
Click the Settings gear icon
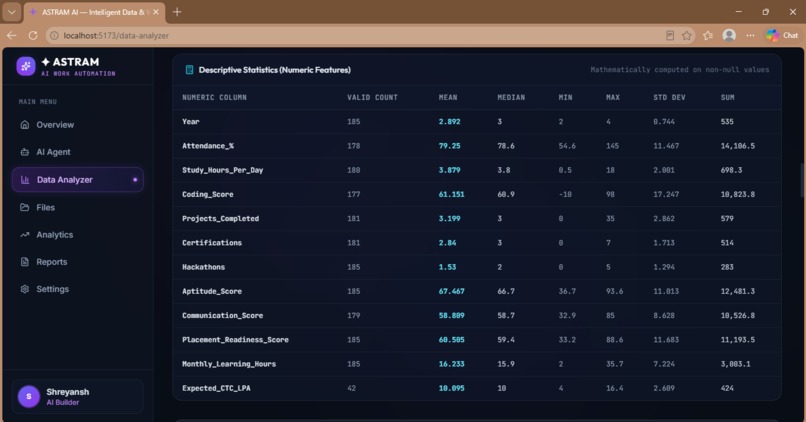[x=25, y=289]
